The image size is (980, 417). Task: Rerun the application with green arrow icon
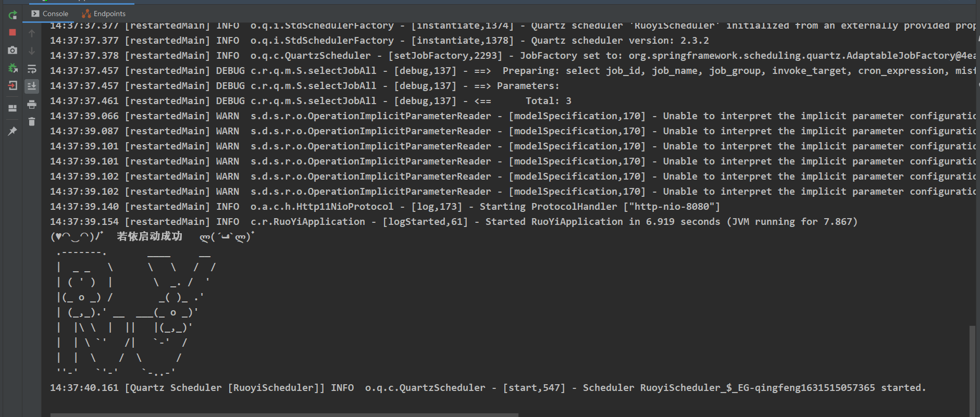point(13,15)
